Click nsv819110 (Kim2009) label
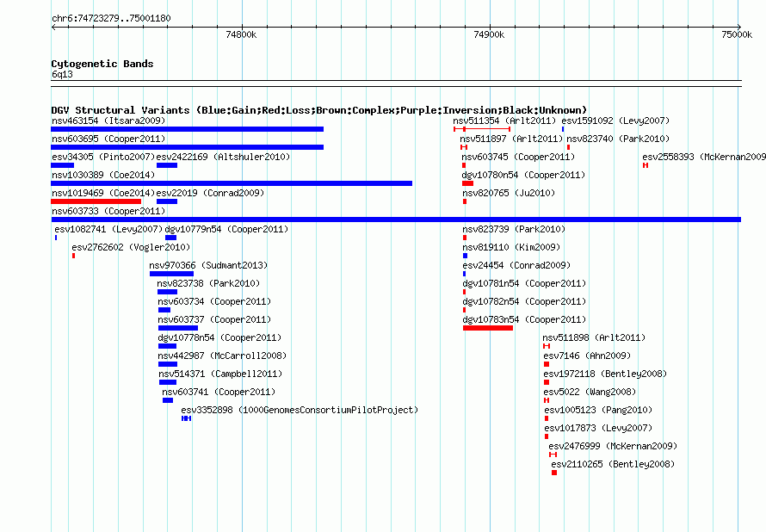 511,247
